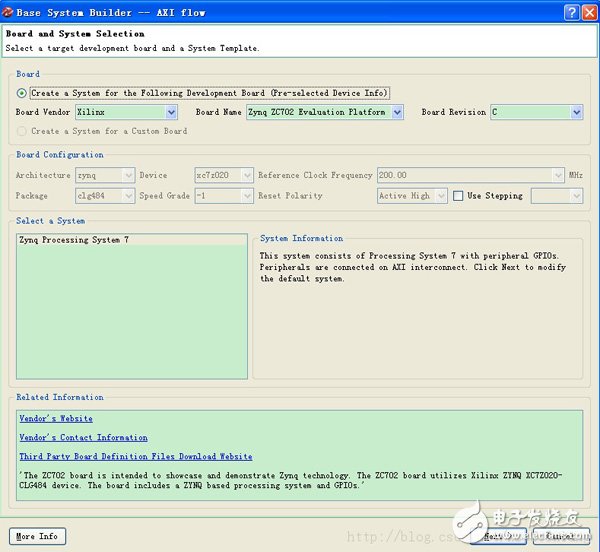This screenshot has width=600, height=552.
Task: Choose the Custom Board radio option
Action: click(23, 131)
